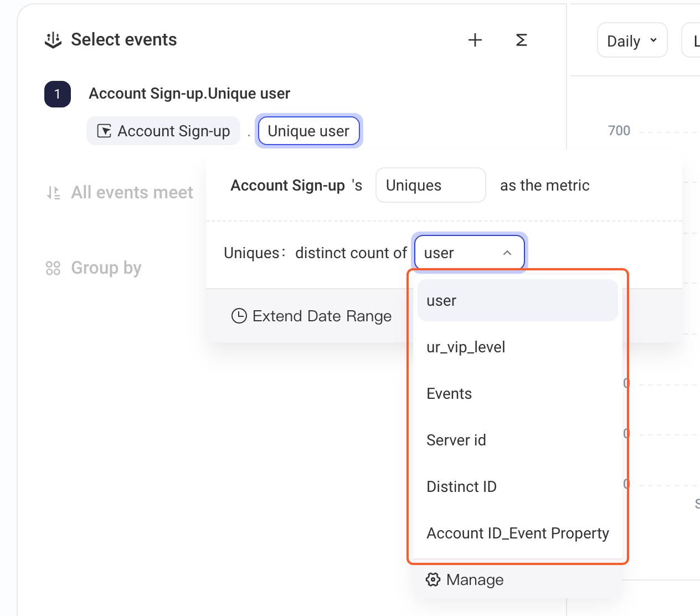Open the sigma formula icon
The width and height of the screenshot is (700, 616).
point(522,40)
